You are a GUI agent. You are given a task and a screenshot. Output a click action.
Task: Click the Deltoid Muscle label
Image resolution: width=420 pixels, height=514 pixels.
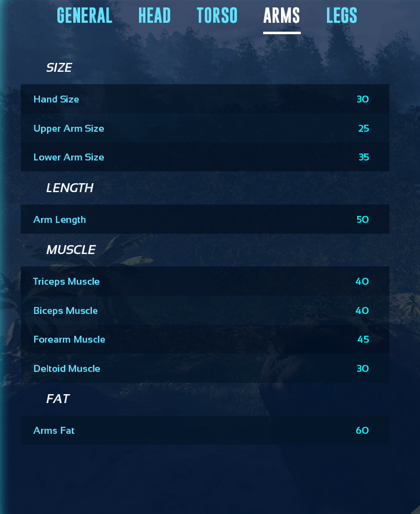click(67, 368)
